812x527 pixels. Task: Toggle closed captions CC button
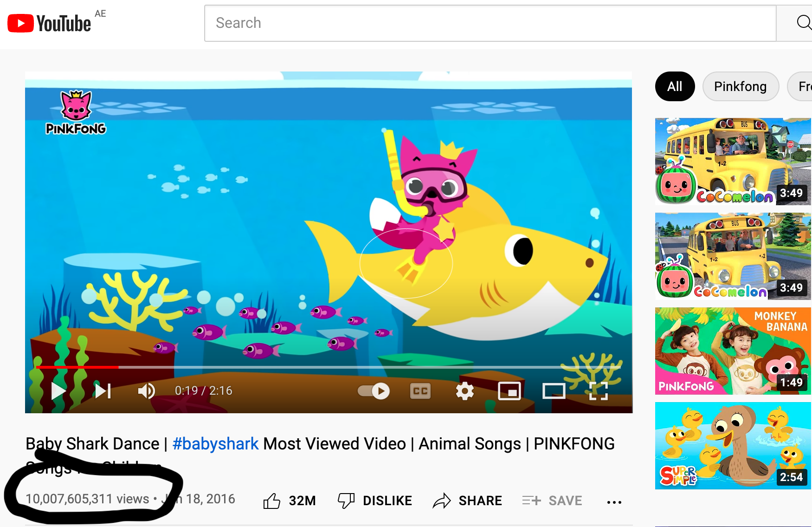(x=420, y=391)
